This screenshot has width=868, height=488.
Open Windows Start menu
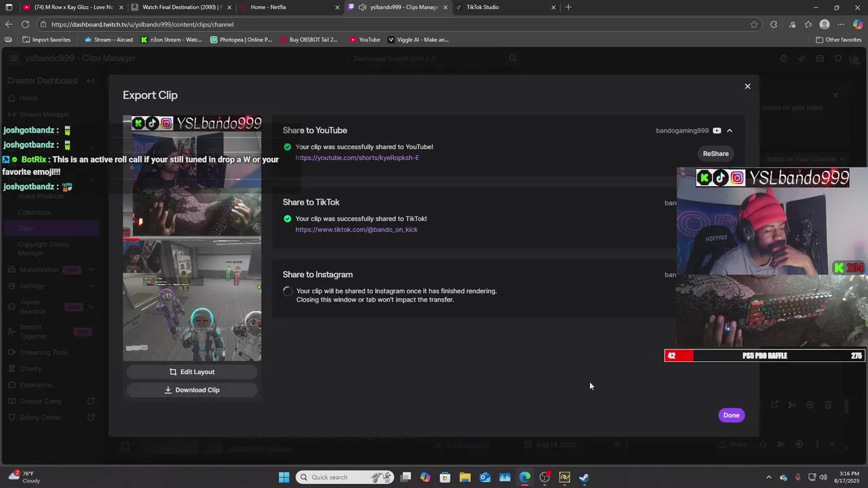tap(284, 477)
